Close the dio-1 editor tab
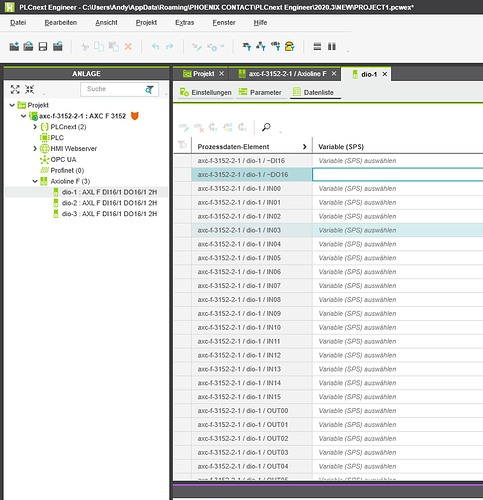Viewport: 483px width, 500px height. 385,74
